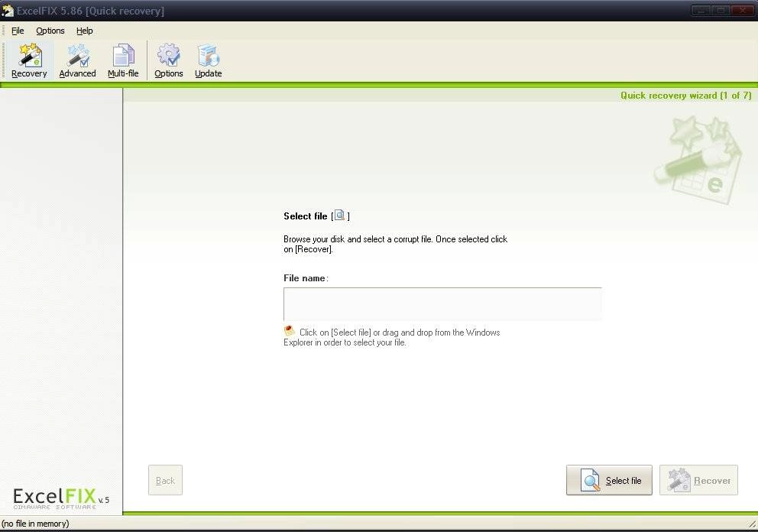Open the Options gear toolbar icon

coord(169,61)
